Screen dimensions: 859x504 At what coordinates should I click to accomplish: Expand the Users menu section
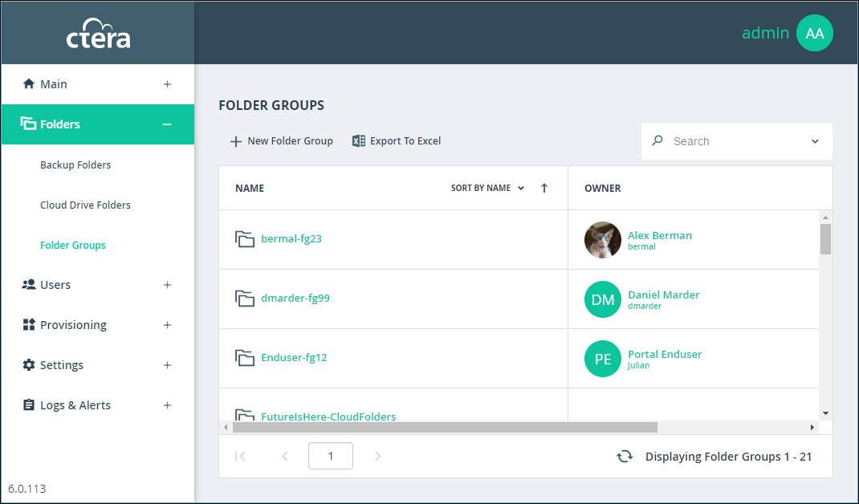[x=167, y=285]
